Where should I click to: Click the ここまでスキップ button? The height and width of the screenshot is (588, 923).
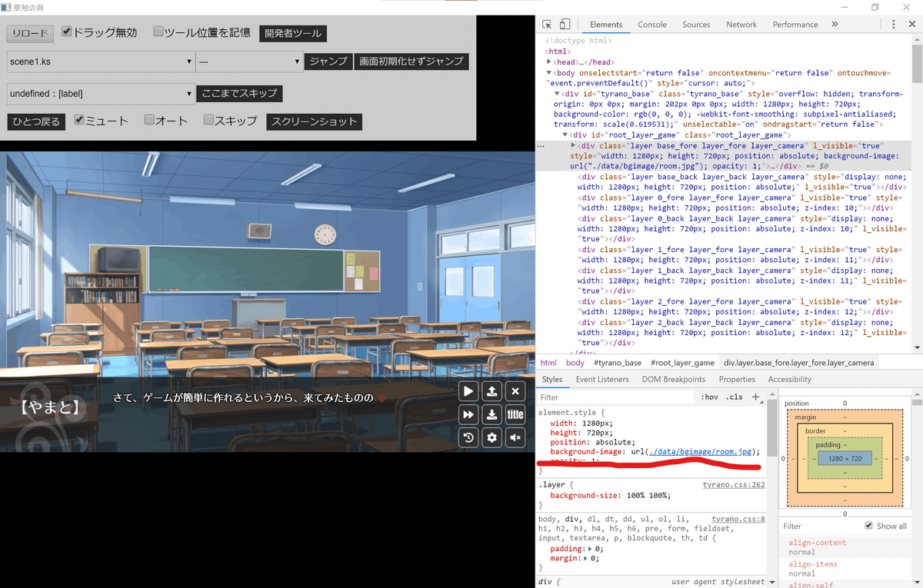tap(239, 94)
